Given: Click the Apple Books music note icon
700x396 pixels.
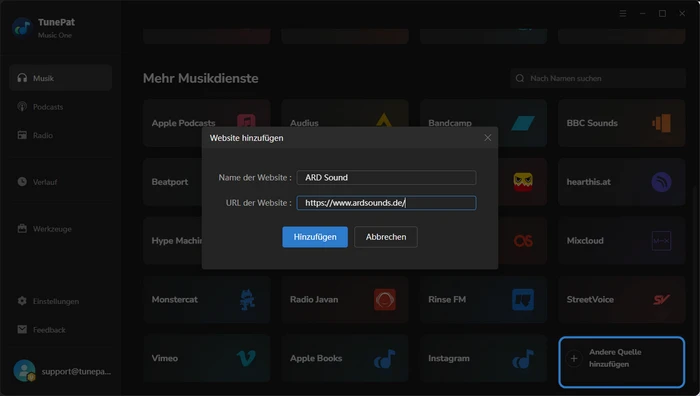Looking at the screenshot, I should click(384, 358).
